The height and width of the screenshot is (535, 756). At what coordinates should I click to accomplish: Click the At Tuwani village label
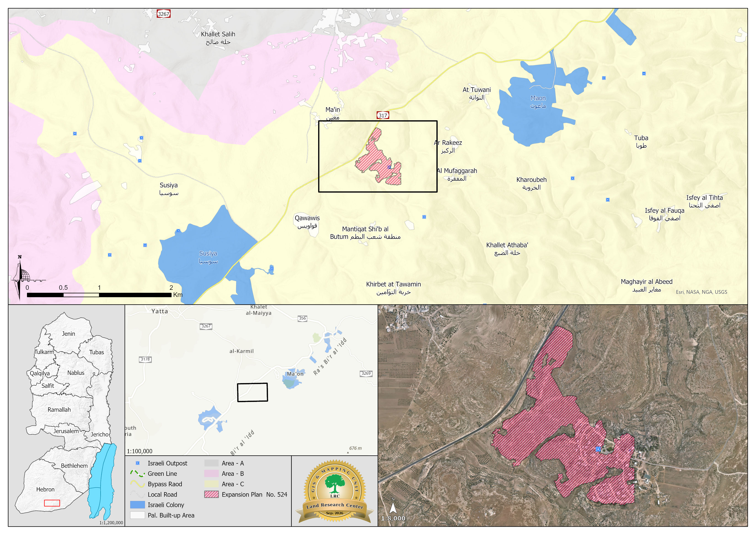476,94
